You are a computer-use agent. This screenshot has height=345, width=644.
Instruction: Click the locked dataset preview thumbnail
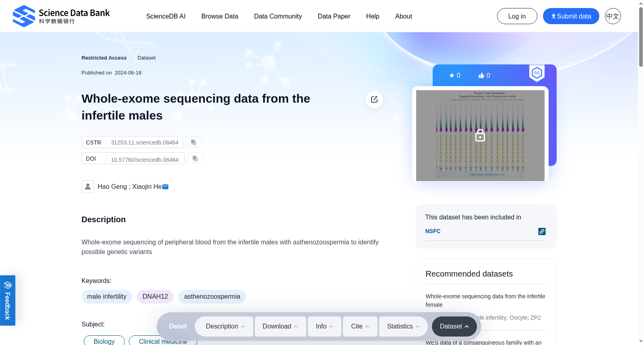click(x=480, y=136)
